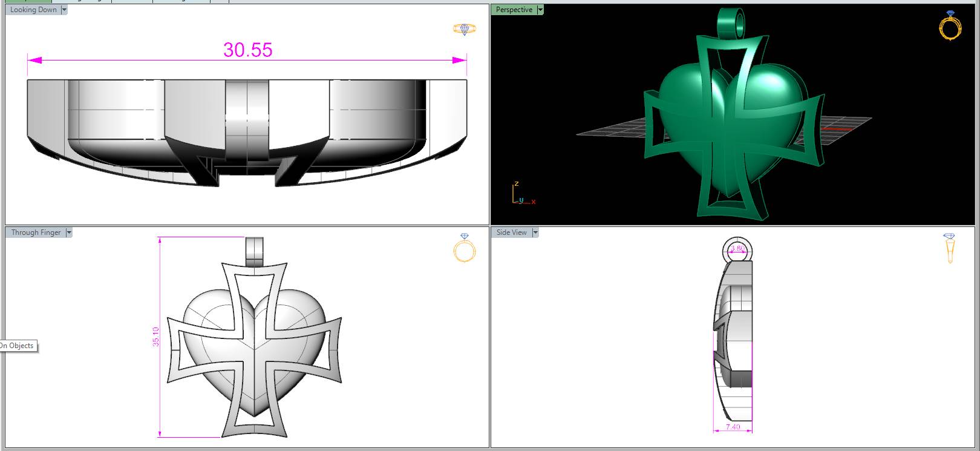Click the XYZ axis indicator in Perspective
Image resolution: width=980 pixels, height=451 pixels.
pos(523,194)
